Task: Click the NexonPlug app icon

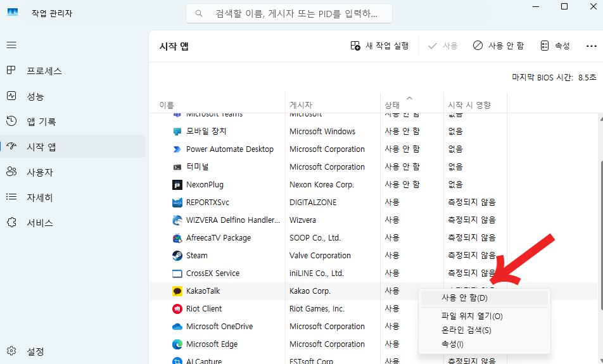Action: [177, 184]
